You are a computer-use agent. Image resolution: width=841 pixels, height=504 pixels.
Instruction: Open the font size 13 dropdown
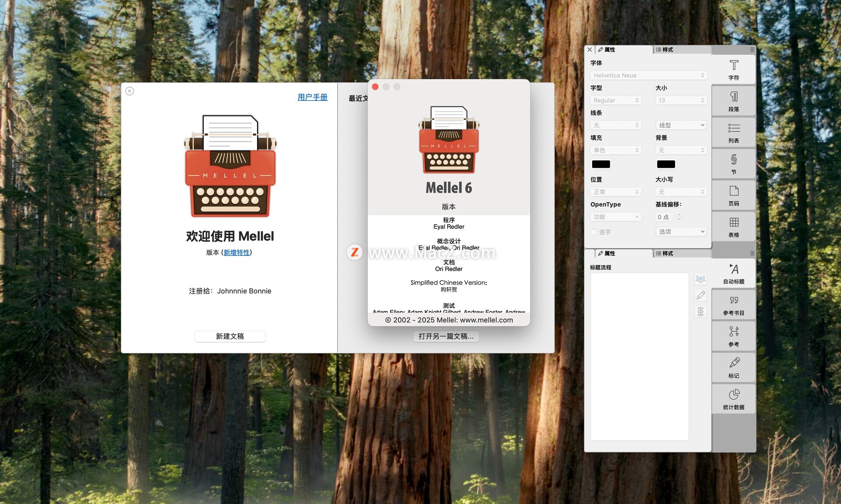681,100
